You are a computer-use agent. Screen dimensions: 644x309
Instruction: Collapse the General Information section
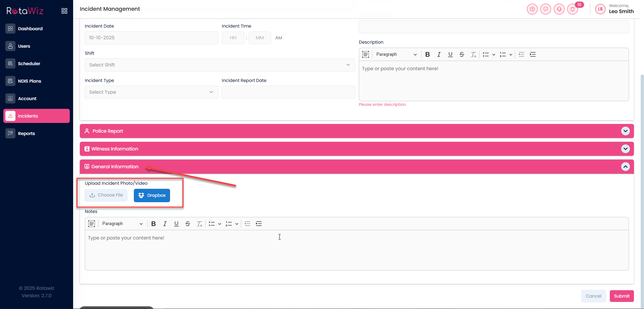625,167
